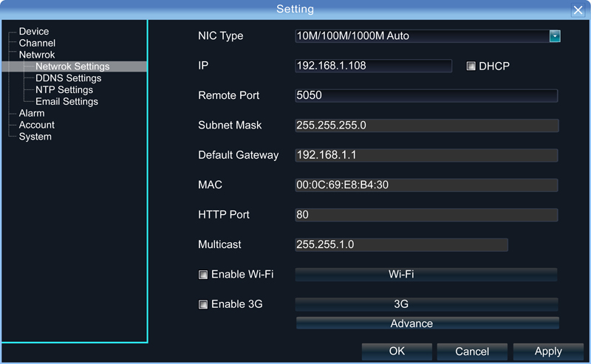The height and width of the screenshot is (364, 591).
Task: Enable the DHCP checkbox
Action: pos(471,66)
